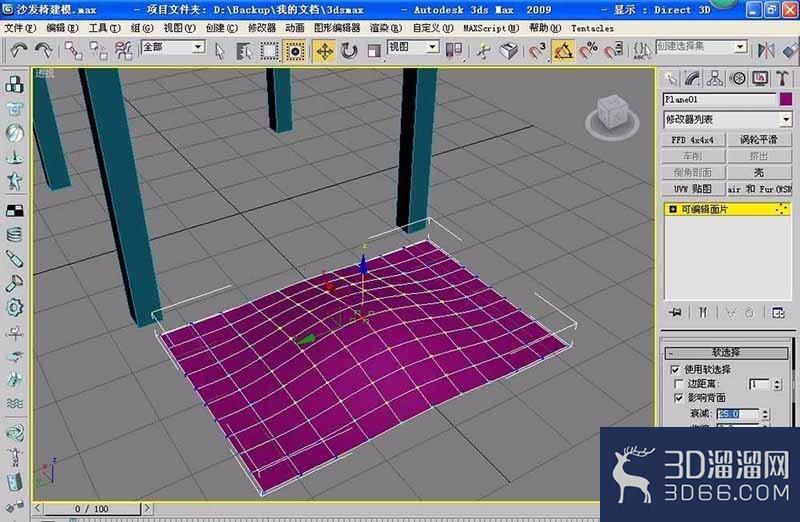Open the 渲染 menu

point(386,28)
